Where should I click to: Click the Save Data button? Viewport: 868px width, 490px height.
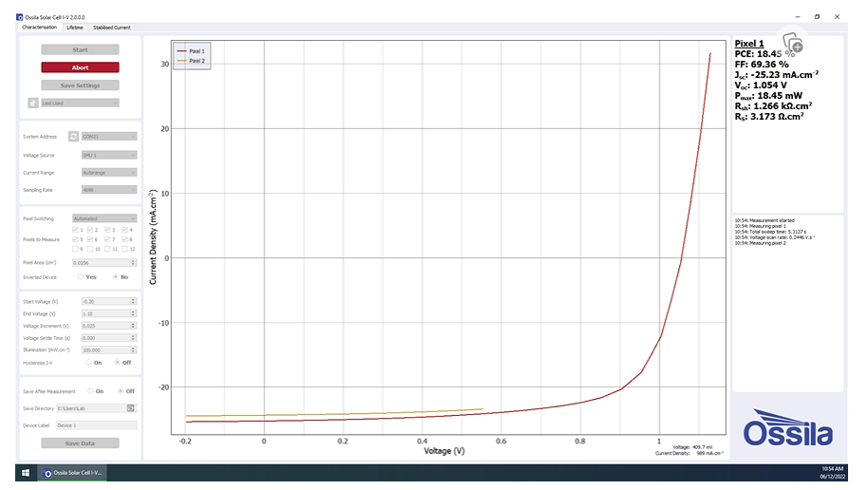pyautogui.click(x=81, y=443)
